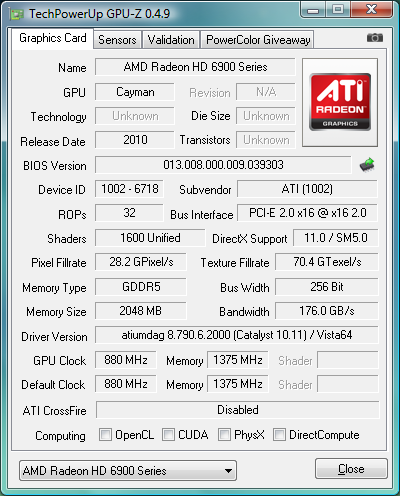Click the BIOS Version field
This screenshot has height=496, width=400.
point(223,165)
